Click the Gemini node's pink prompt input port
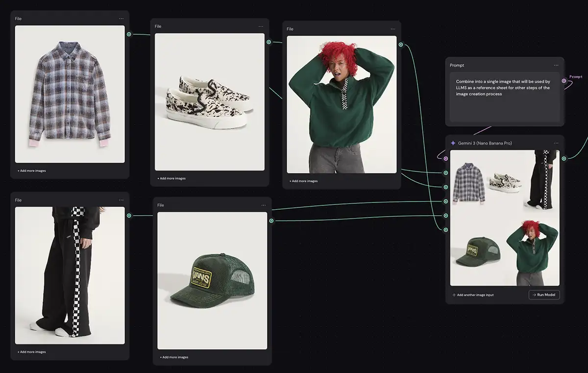Screen dimensions: 588x373 click(445, 158)
